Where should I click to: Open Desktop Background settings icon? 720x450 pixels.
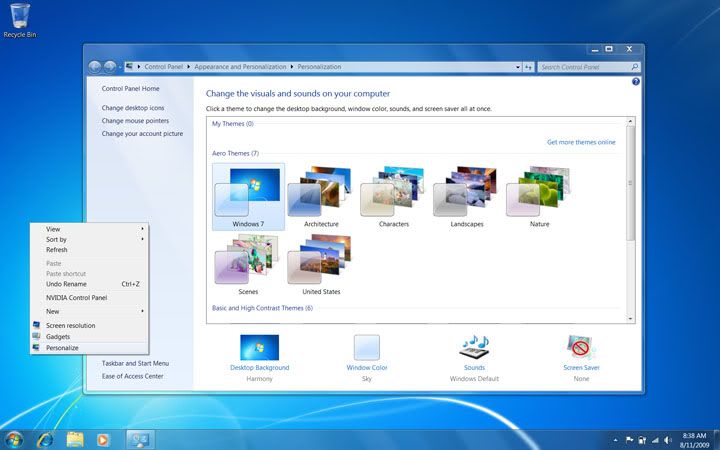[x=259, y=347]
